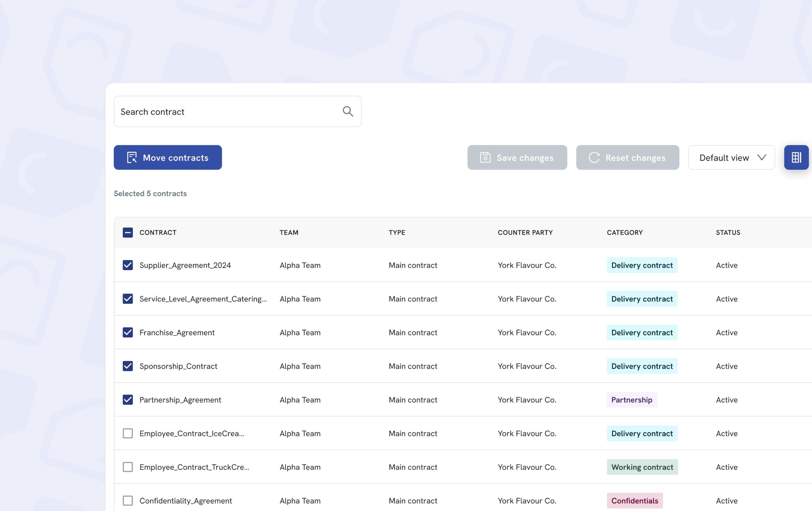Screen dimensions: 812x511
Task: Click the Confidentials category tag
Action: (x=634, y=500)
